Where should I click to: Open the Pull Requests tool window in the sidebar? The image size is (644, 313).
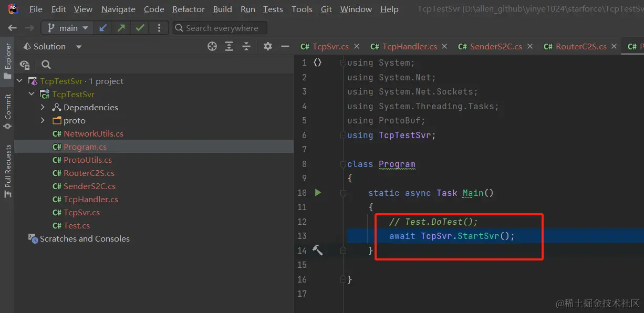[x=7, y=171]
